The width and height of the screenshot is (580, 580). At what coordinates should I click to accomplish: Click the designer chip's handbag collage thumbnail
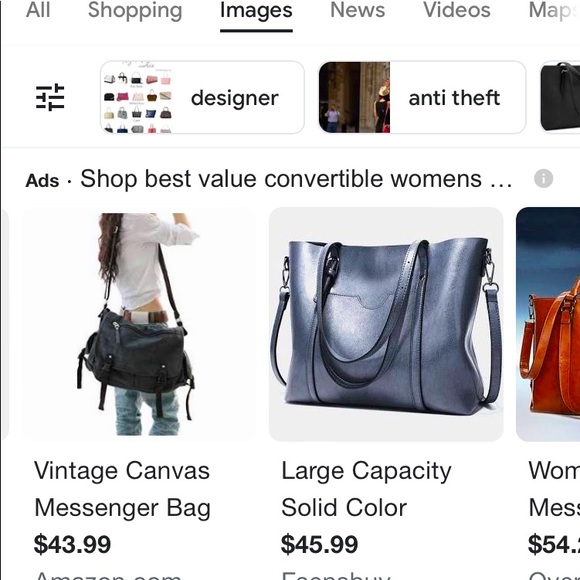(x=138, y=97)
